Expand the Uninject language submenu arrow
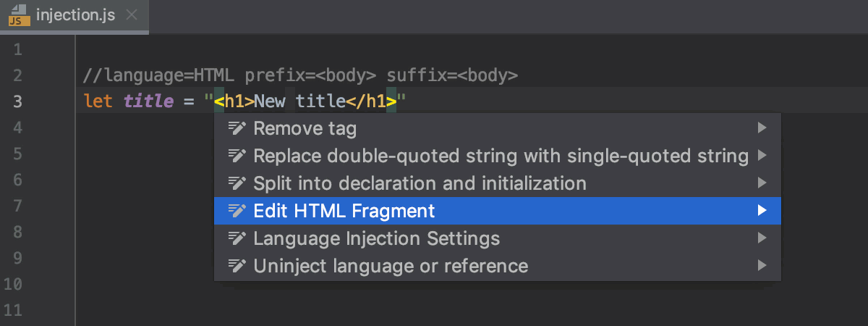 [x=761, y=266]
